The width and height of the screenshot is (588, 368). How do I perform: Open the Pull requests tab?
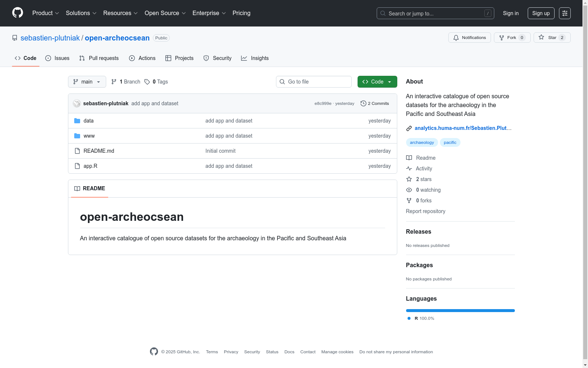click(99, 58)
